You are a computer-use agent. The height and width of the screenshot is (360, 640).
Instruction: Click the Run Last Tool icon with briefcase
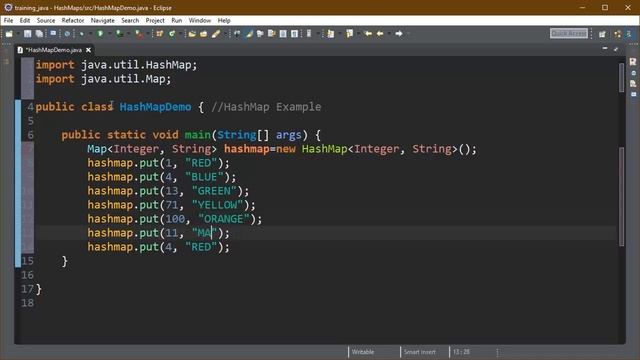pyautogui.click(x=119, y=34)
